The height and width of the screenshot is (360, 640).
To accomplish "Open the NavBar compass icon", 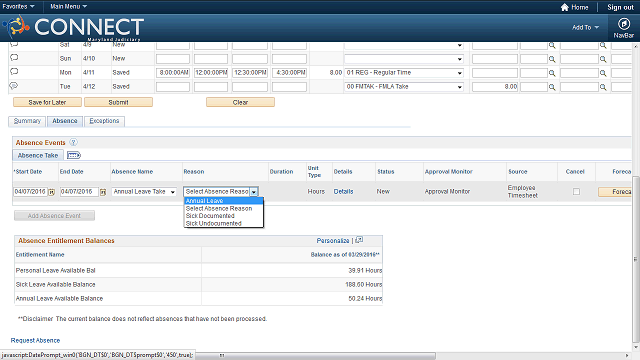I will click(x=623, y=24).
